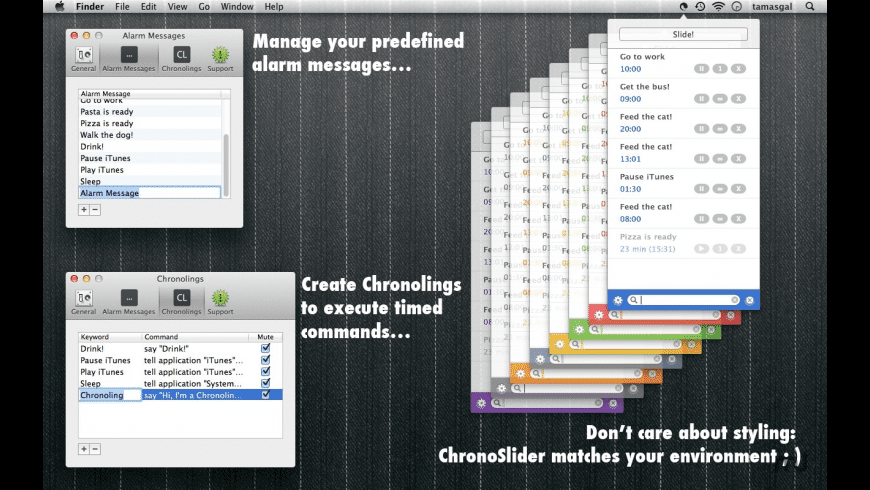Screen dimensions: 870x490
Task: Open the View menu
Action: (178, 7)
